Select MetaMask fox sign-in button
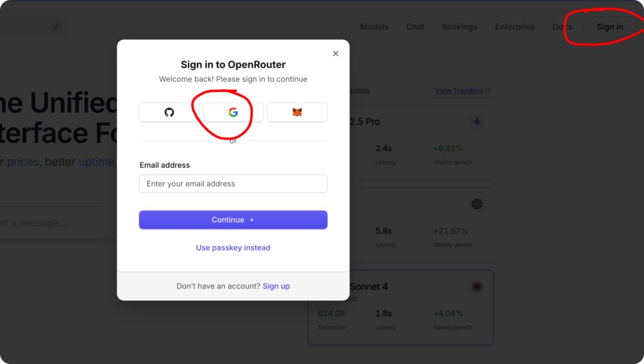Screen dimensions: 644x364 297,113
